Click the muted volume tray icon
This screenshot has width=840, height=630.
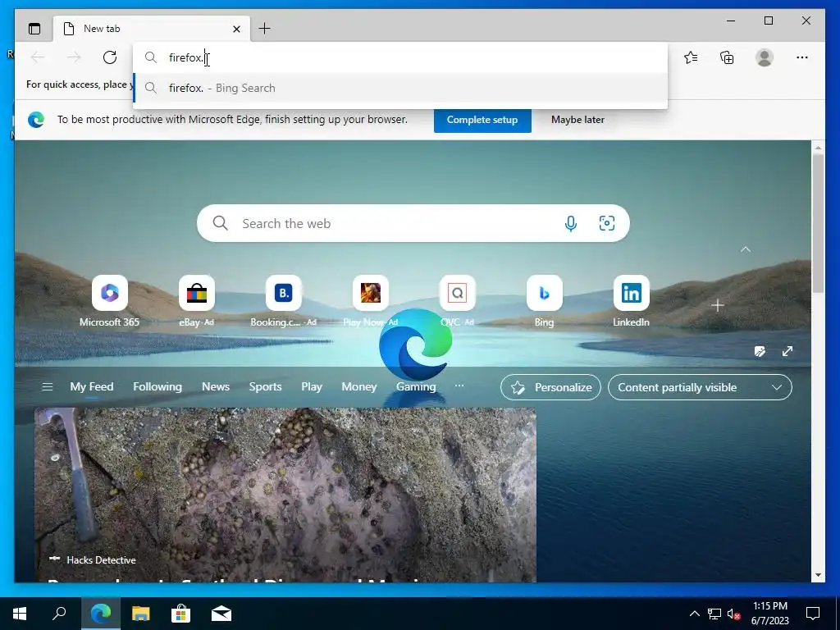(734, 614)
